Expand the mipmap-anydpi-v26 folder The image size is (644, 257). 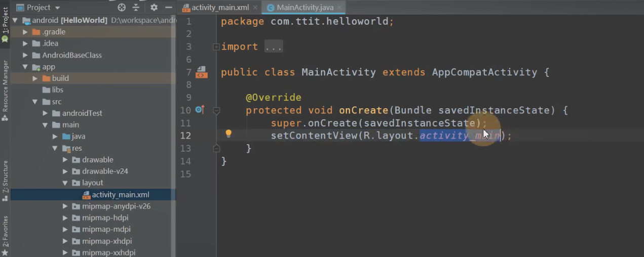tap(65, 206)
